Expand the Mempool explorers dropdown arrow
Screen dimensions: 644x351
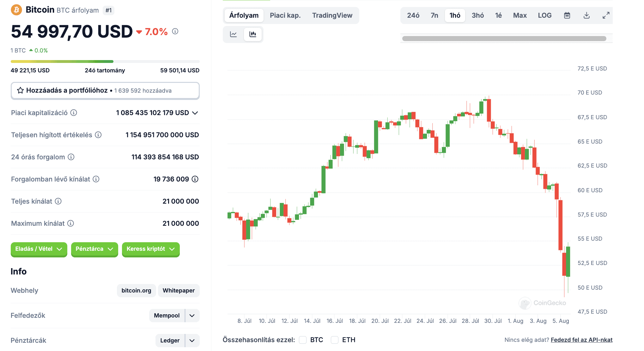tap(192, 316)
